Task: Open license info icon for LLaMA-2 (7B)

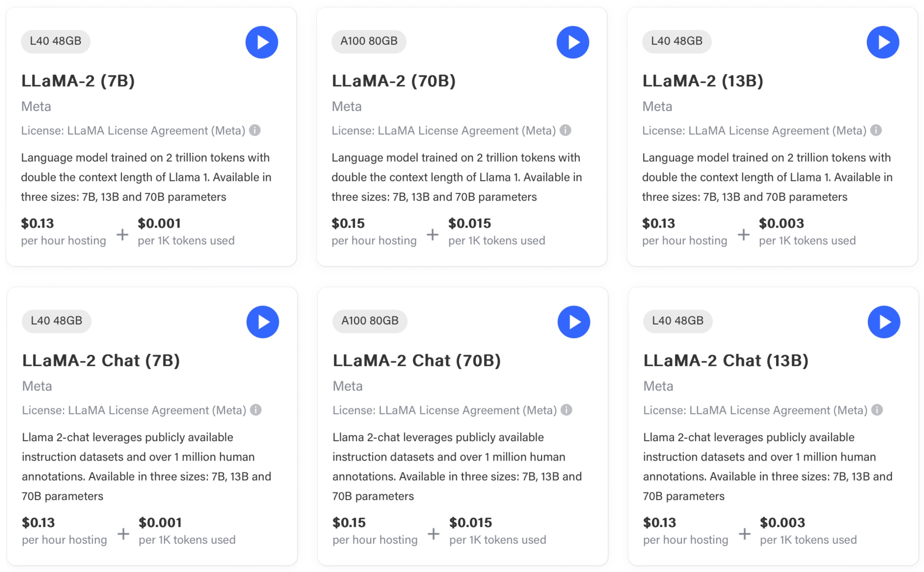Action: pyautogui.click(x=255, y=130)
